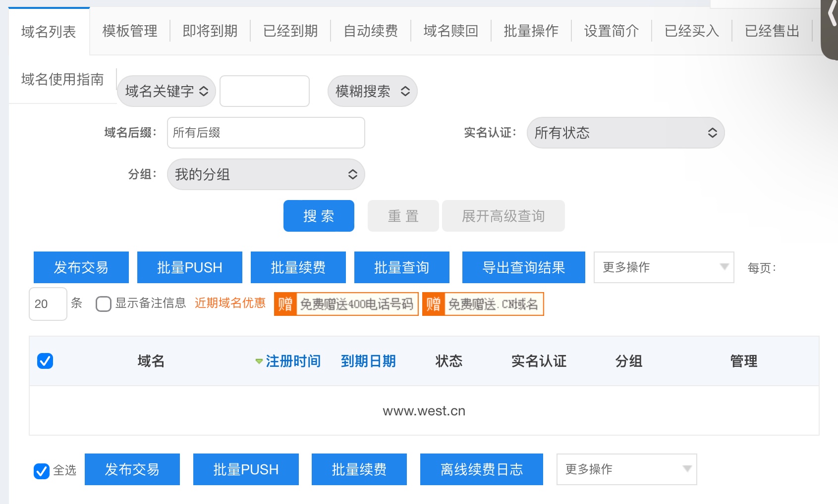Open the 近期域名优惠 link
Image resolution: width=838 pixels, height=504 pixels.
(230, 303)
